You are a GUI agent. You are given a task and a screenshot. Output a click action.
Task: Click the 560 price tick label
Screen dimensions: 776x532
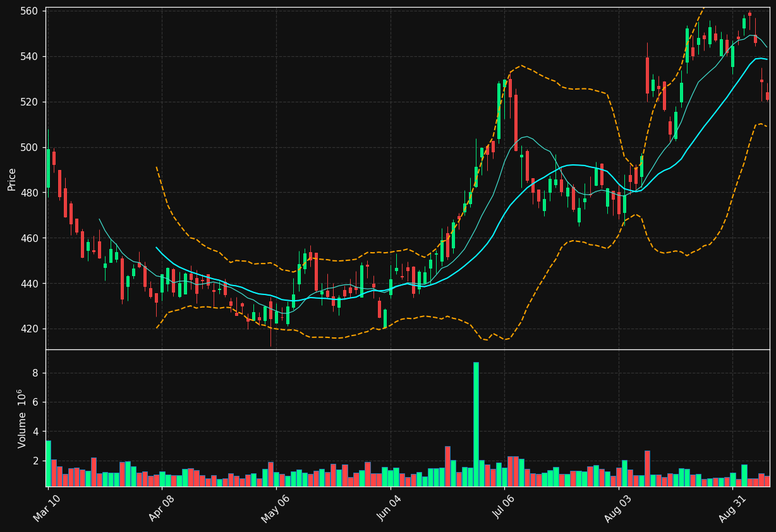coord(30,11)
